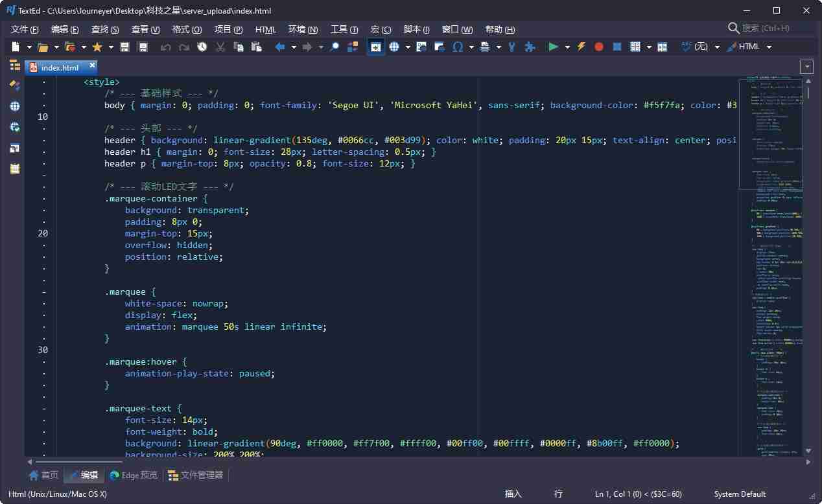This screenshot has width=822, height=504.
Task: Click the Save file floppy disk icon
Action: (124, 47)
